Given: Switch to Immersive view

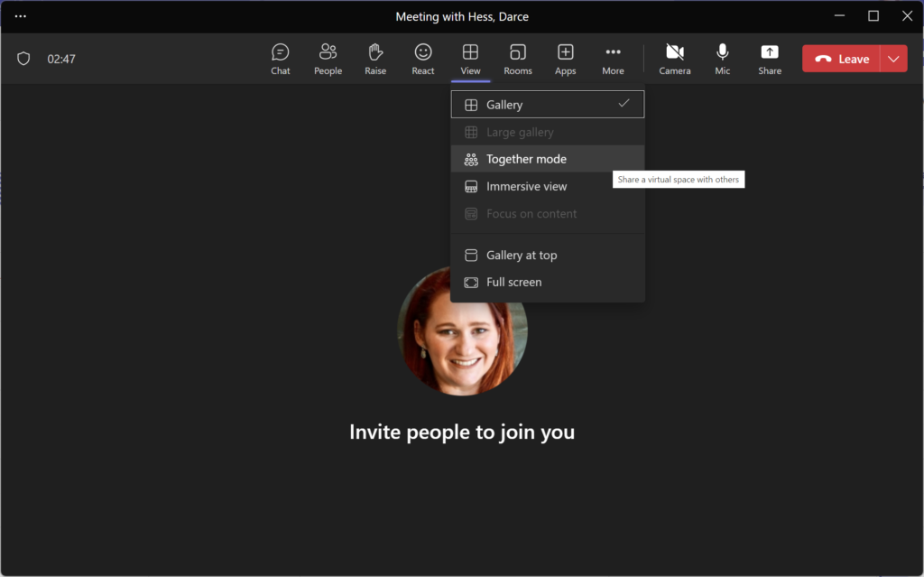Looking at the screenshot, I should point(548,186).
